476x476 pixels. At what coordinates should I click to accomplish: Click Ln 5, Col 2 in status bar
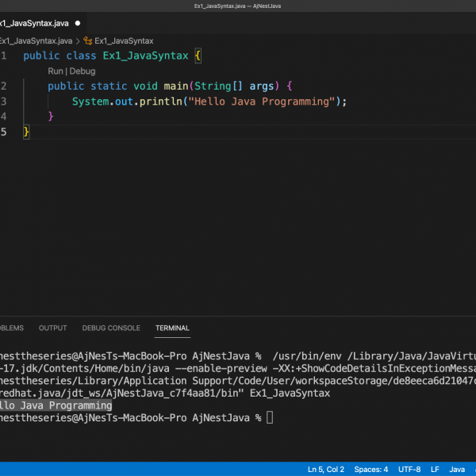tap(325, 470)
